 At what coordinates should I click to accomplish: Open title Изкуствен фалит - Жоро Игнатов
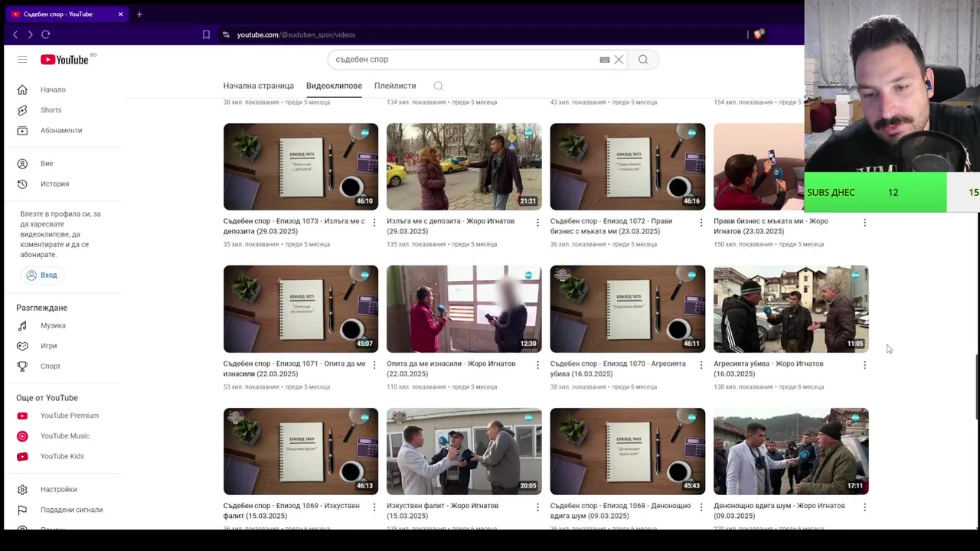point(443,511)
